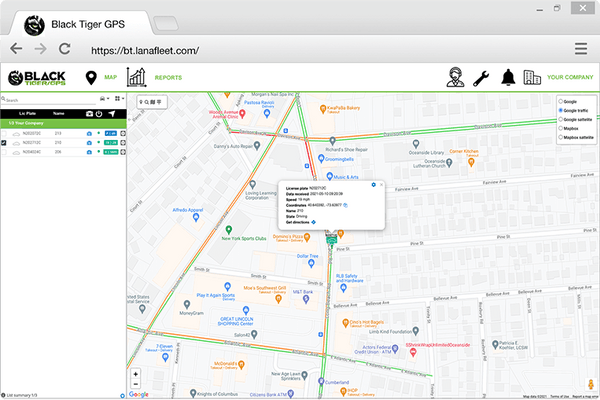Click the green status badge for vehicle 210
This screenshot has height=400, width=600.
coord(111,143)
